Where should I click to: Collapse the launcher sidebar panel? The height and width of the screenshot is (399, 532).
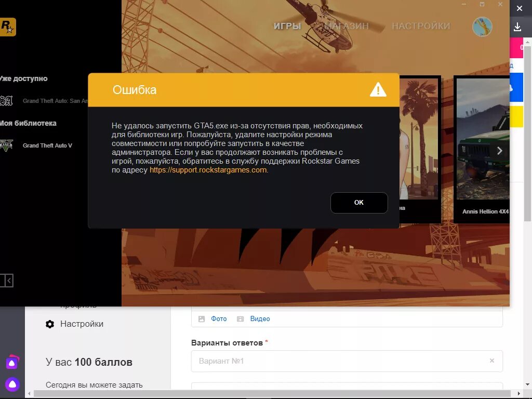tap(7, 281)
